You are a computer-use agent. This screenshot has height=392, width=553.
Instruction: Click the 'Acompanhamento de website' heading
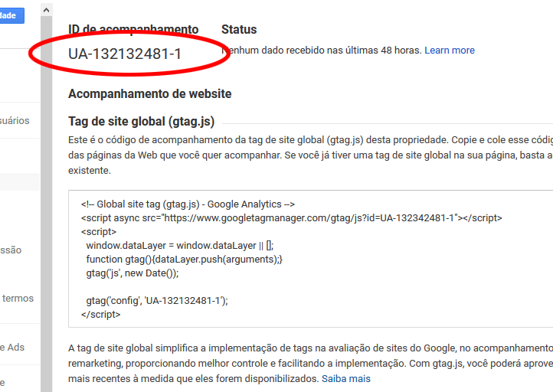pos(150,93)
